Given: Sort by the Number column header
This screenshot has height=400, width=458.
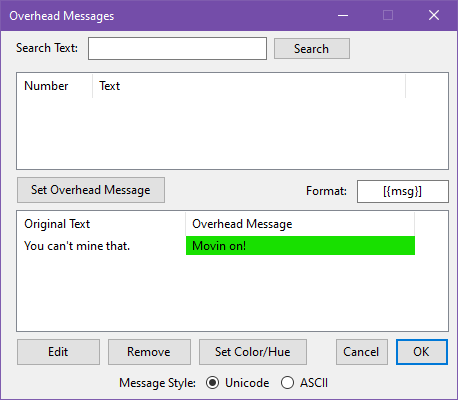Looking at the screenshot, I should click(55, 86).
